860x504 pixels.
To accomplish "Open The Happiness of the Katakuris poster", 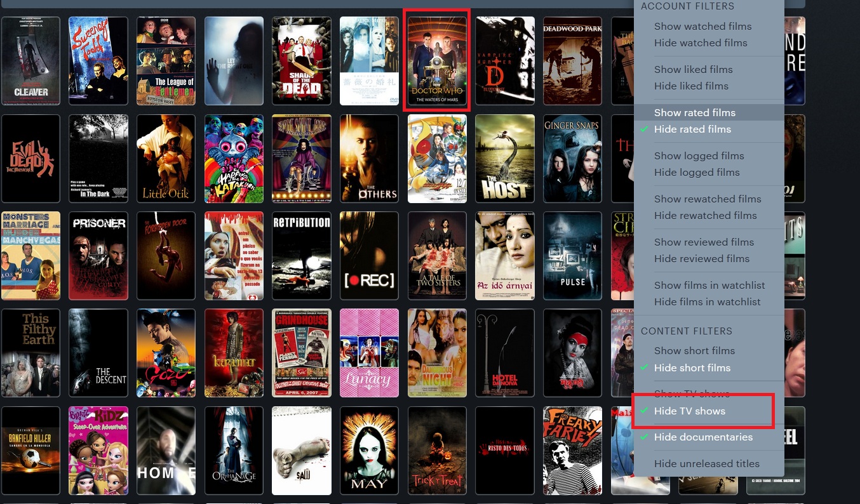I will 234,159.
